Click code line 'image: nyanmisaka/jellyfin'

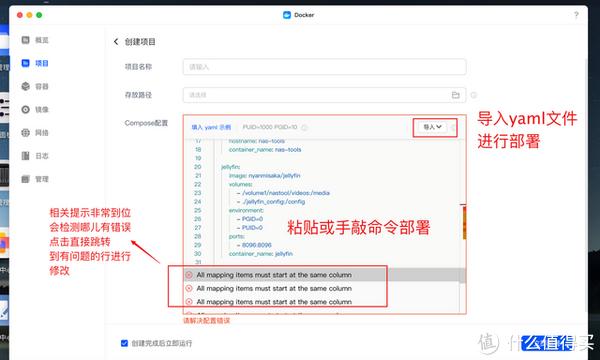pos(264,176)
